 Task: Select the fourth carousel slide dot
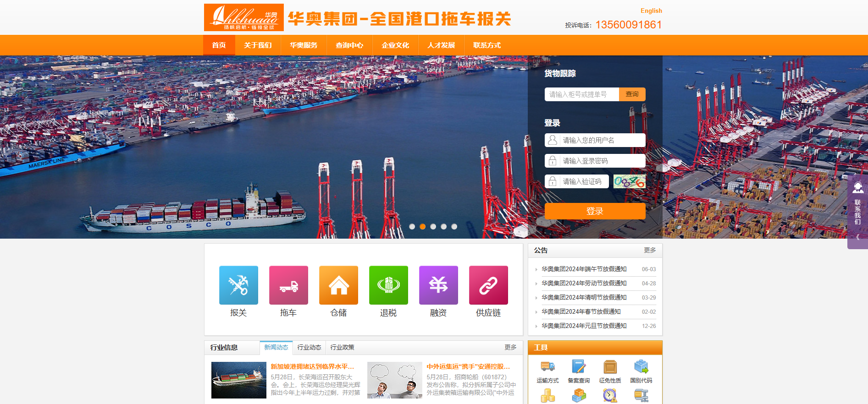pyautogui.click(x=444, y=226)
